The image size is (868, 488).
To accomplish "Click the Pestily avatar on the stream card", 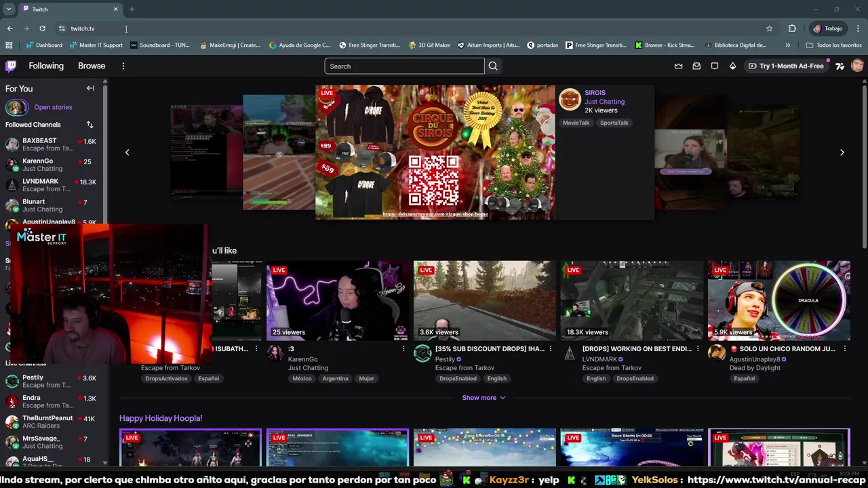I will 422,353.
